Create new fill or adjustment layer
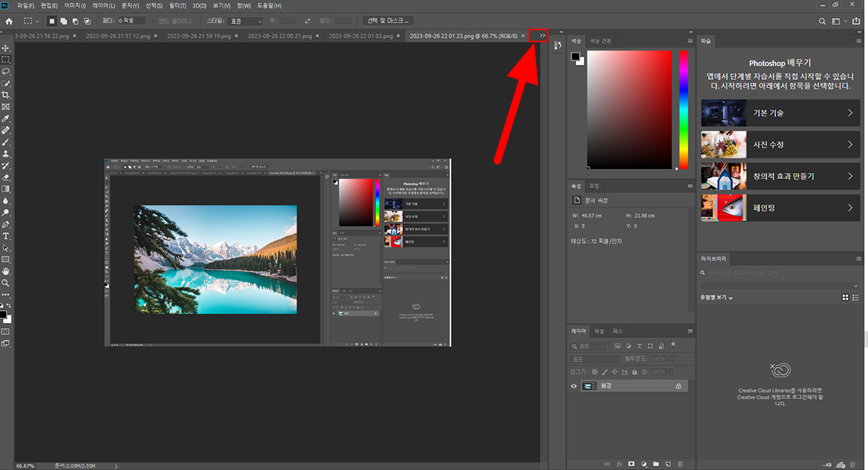This screenshot has width=868, height=470. coord(644,464)
